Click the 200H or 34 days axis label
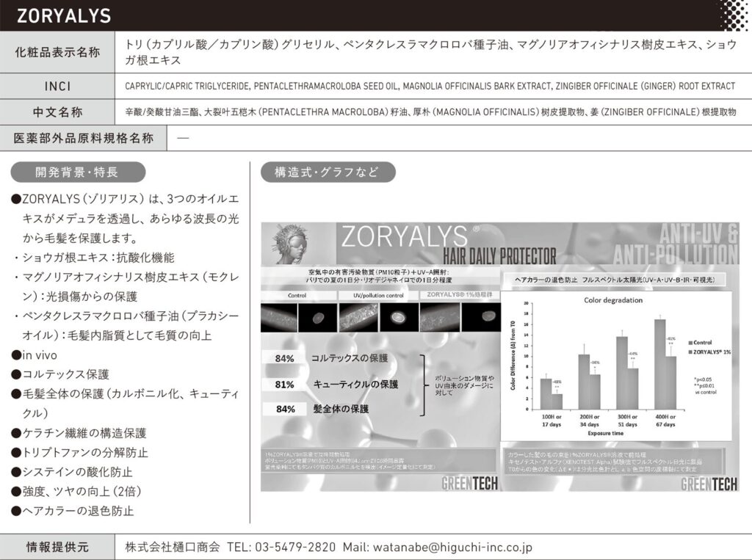The image size is (752, 560). (x=590, y=421)
